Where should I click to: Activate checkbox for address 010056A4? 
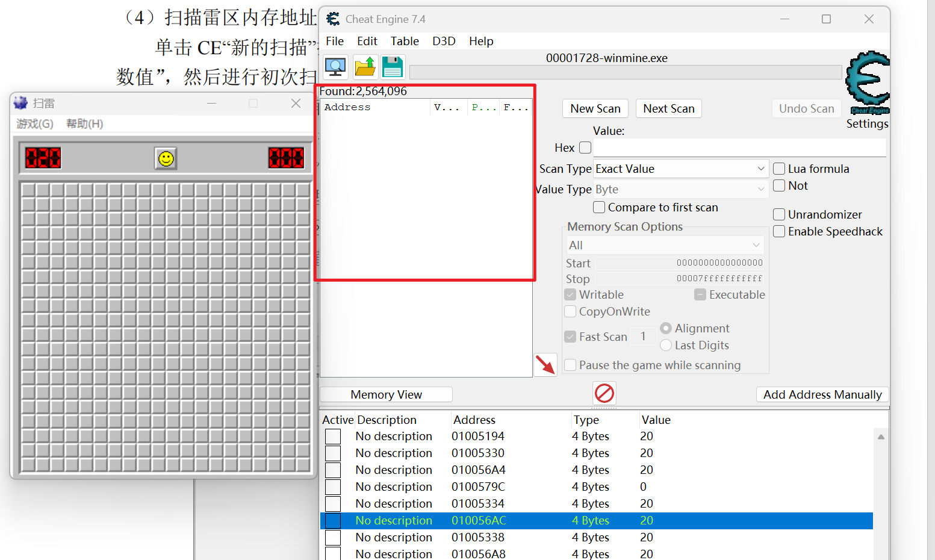(333, 470)
